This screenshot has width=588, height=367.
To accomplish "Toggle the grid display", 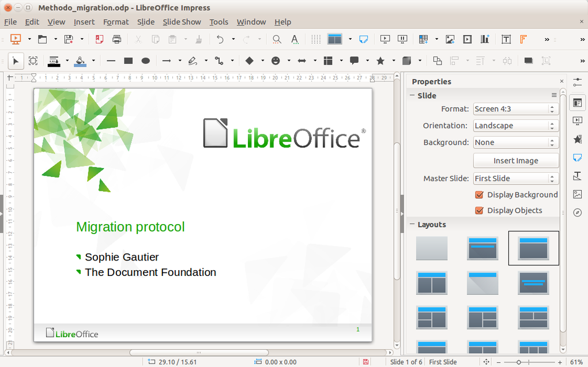I will [315, 39].
